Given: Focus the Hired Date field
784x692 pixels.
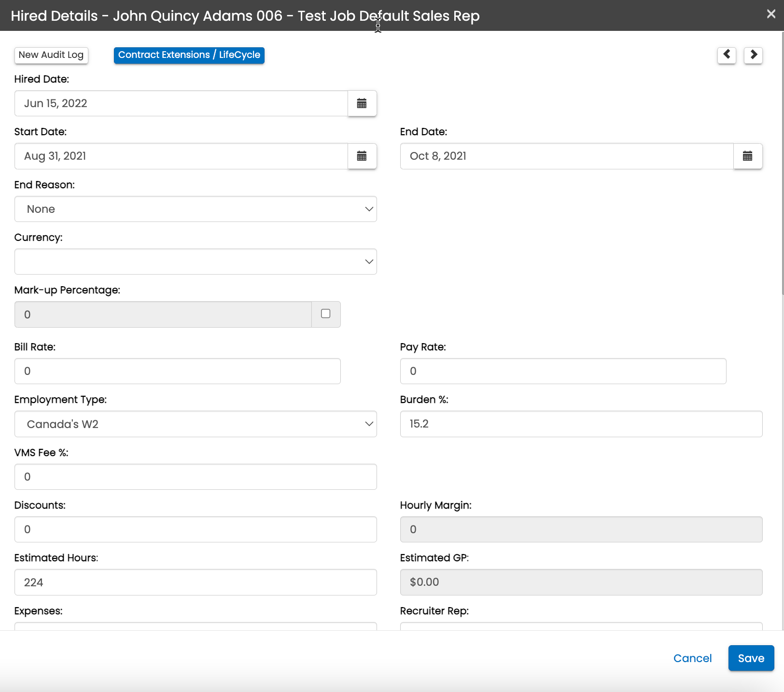Looking at the screenshot, I should click(181, 103).
